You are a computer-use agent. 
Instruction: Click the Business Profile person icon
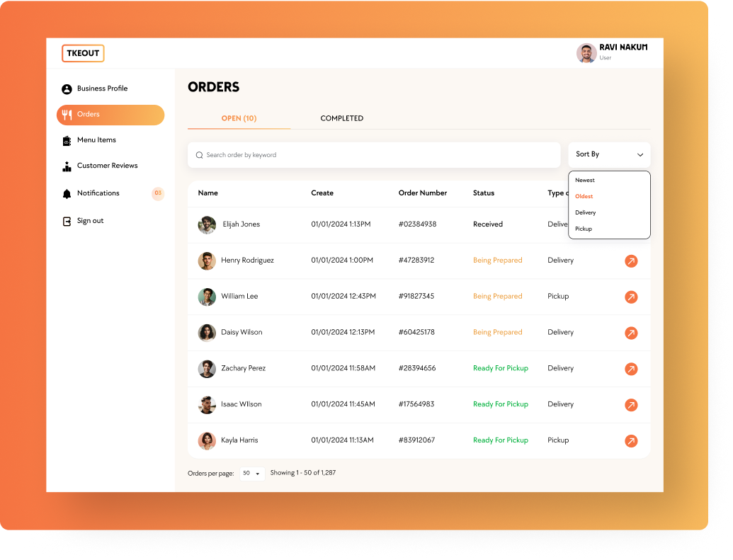67,88
